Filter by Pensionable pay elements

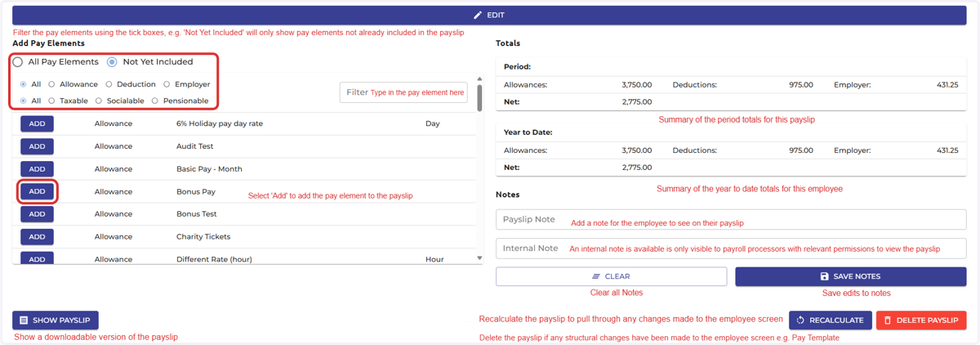(155, 101)
